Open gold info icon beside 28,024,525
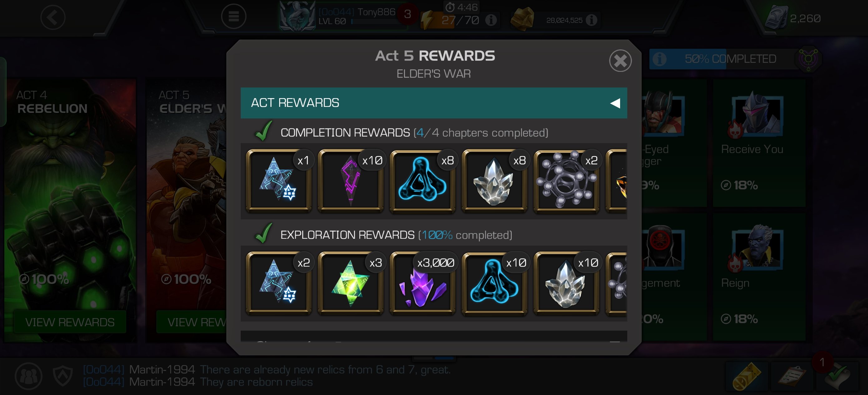Viewport: 868px width, 395px height. pos(591,20)
